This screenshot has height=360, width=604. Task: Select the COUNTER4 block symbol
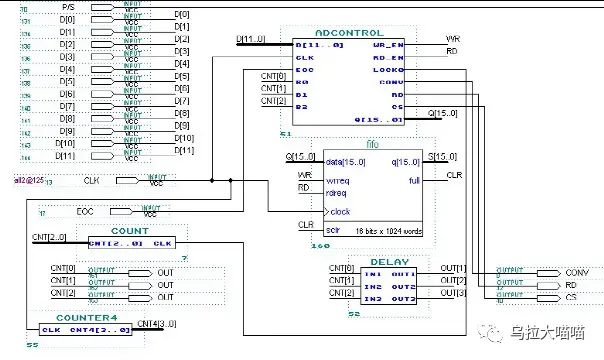tap(86, 330)
